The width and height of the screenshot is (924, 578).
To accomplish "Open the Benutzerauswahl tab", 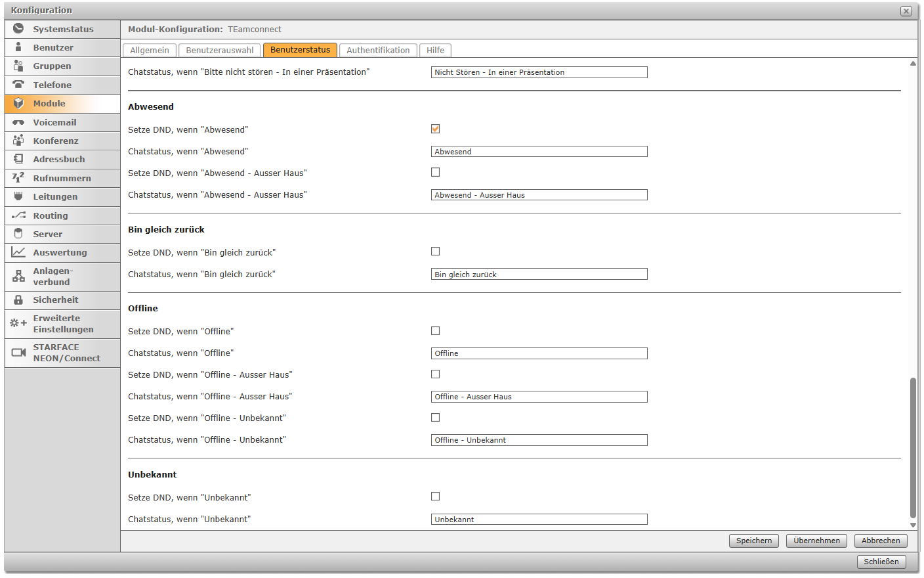I will [220, 50].
